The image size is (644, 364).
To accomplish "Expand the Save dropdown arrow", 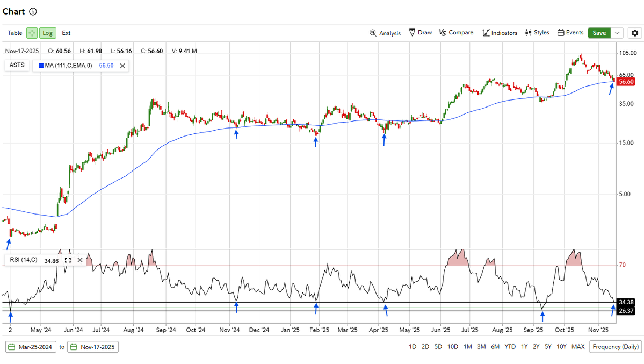I will (x=616, y=33).
